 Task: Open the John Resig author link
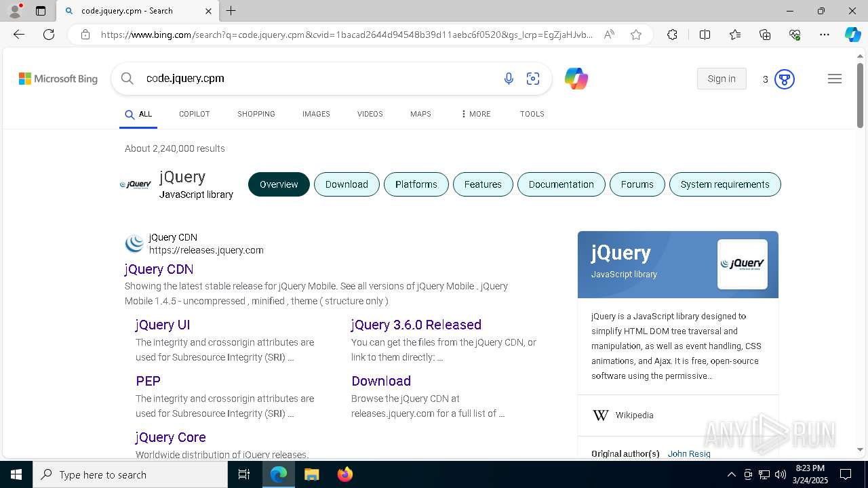tap(689, 454)
